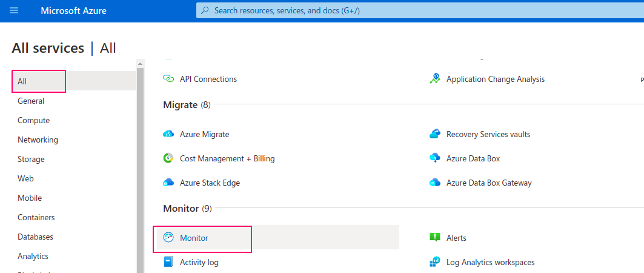This screenshot has width=644, height=273.
Task: Open API Connections service
Action: (x=208, y=79)
